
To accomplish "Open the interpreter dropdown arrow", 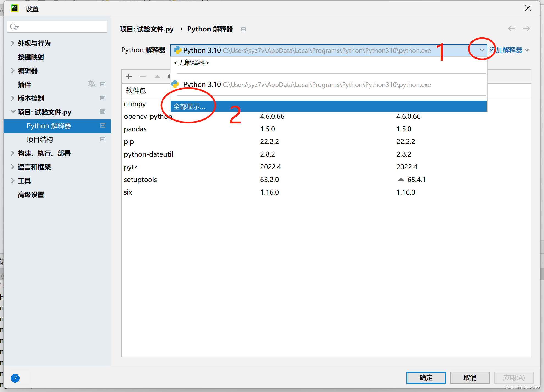I will [x=481, y=50].
